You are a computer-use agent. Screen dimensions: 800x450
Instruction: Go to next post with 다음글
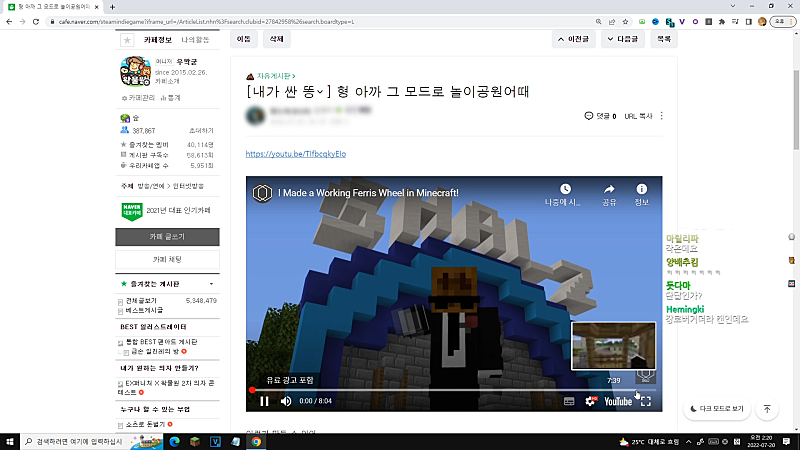tap(622, 39)
